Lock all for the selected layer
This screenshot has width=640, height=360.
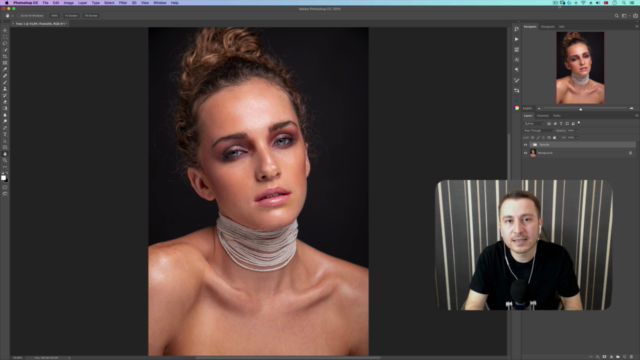click(554, 138)
